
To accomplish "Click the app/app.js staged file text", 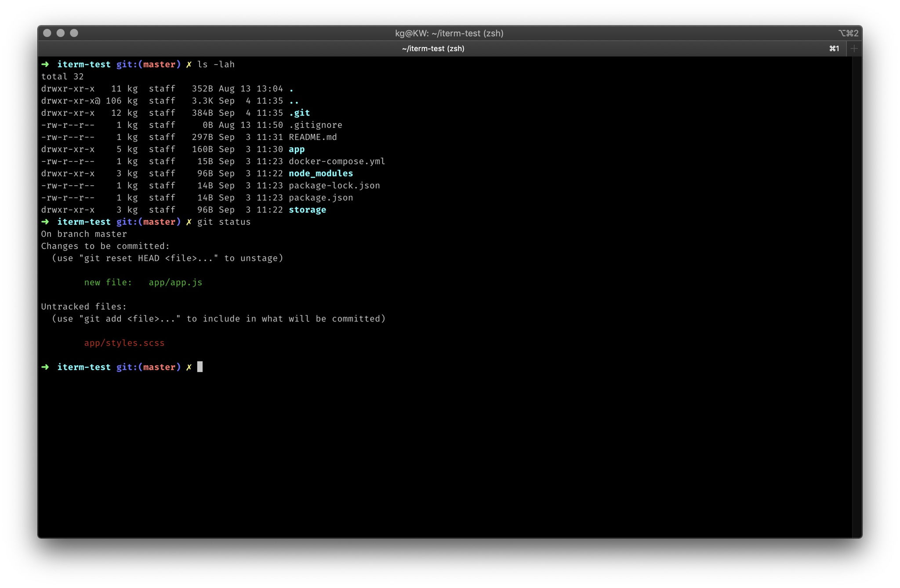I will 175,283.
